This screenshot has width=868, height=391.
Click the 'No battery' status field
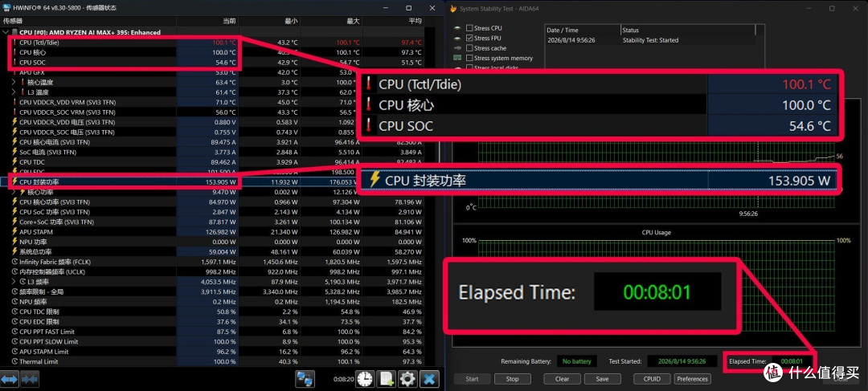pos(576,361)
